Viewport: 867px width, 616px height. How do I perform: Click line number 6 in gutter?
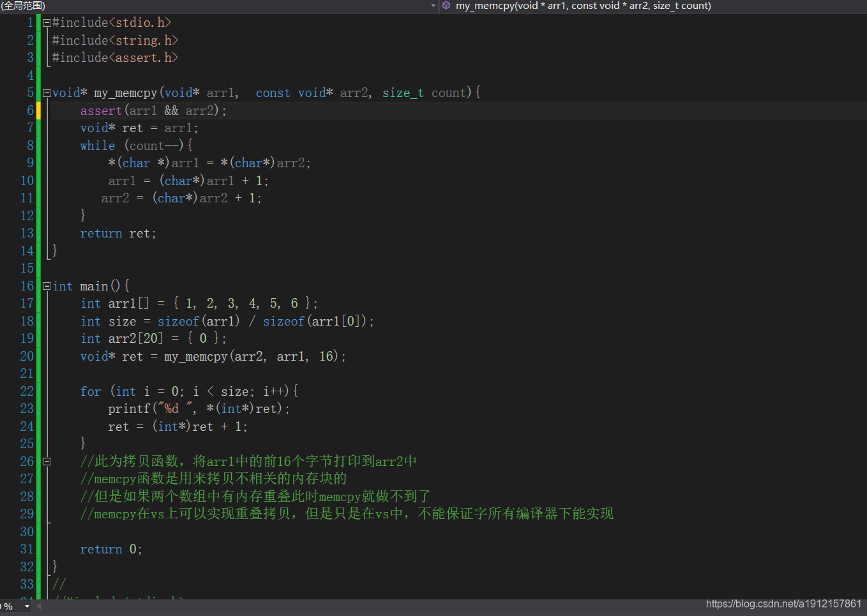tap(29, 110)
